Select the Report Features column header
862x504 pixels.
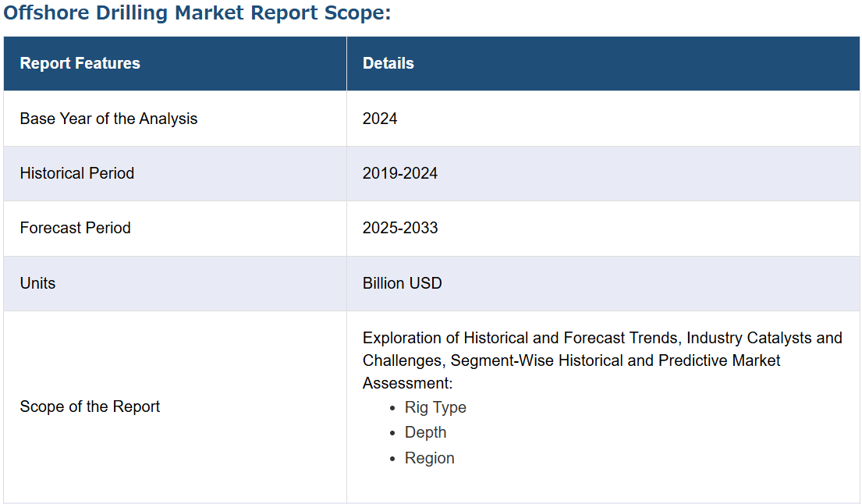(80, 64)
